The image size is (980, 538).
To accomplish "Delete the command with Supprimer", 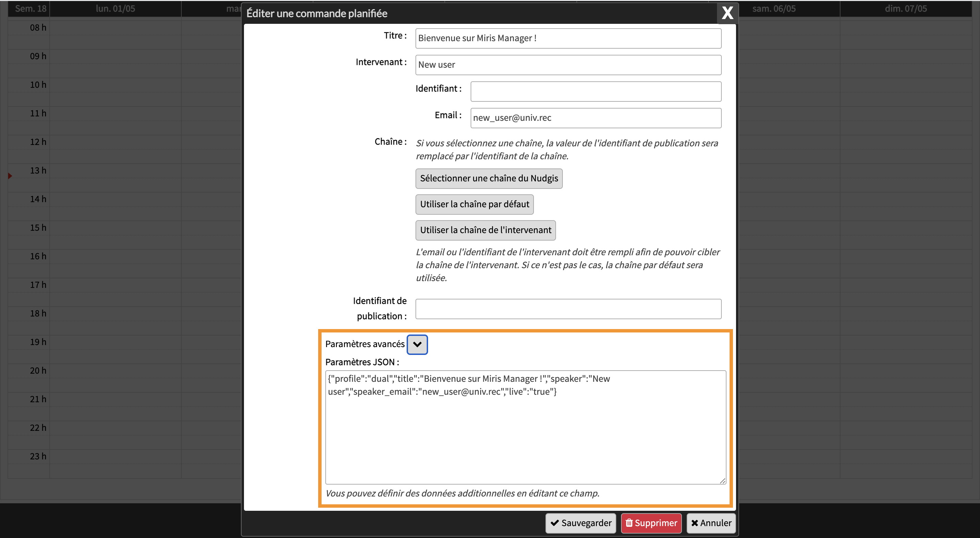I will [651, 523].
